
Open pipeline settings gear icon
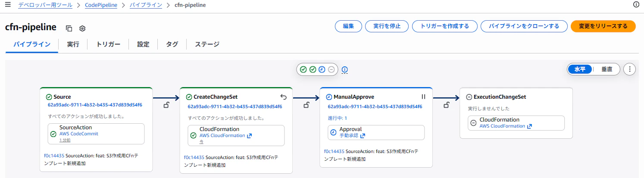pos(82,28)
